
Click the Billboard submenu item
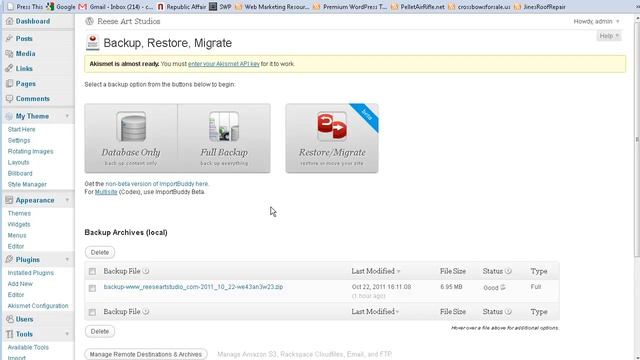(x=20, y=173)
